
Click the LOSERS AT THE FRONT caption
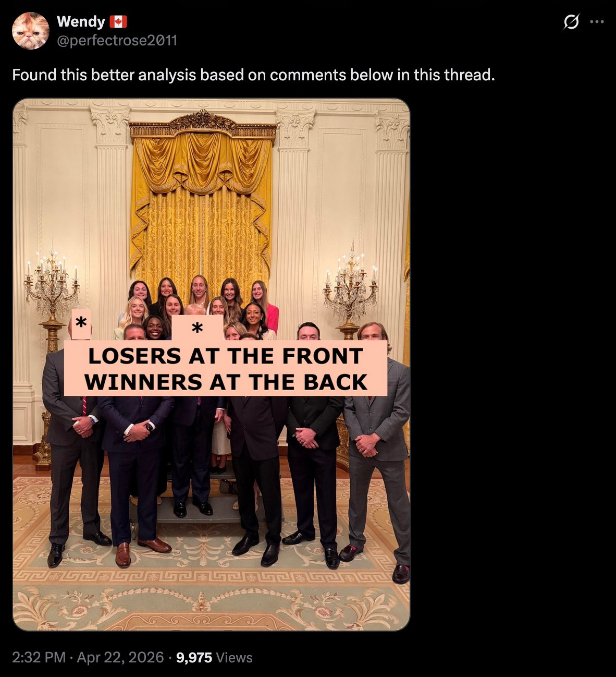225,356
